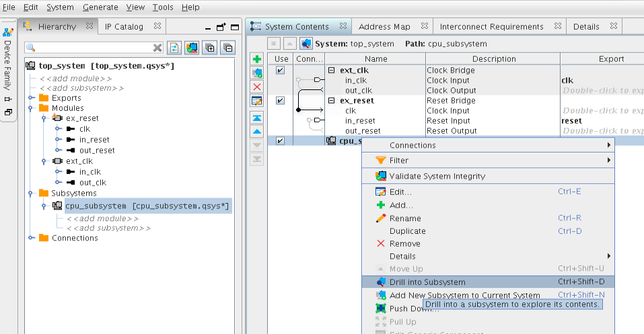Screen dimensions: 644x334
Task: Toggle the Use checkbox for ex_reset
Action: point(280,101)
